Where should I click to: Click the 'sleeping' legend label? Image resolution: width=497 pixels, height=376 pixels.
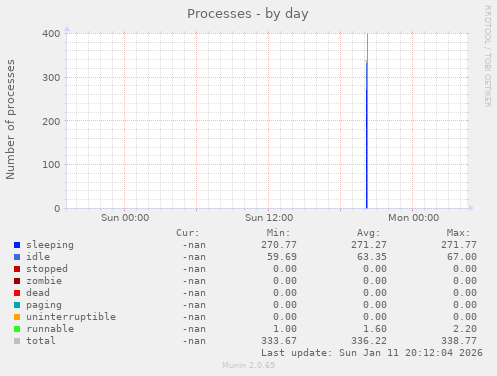(x=50, y=245)
